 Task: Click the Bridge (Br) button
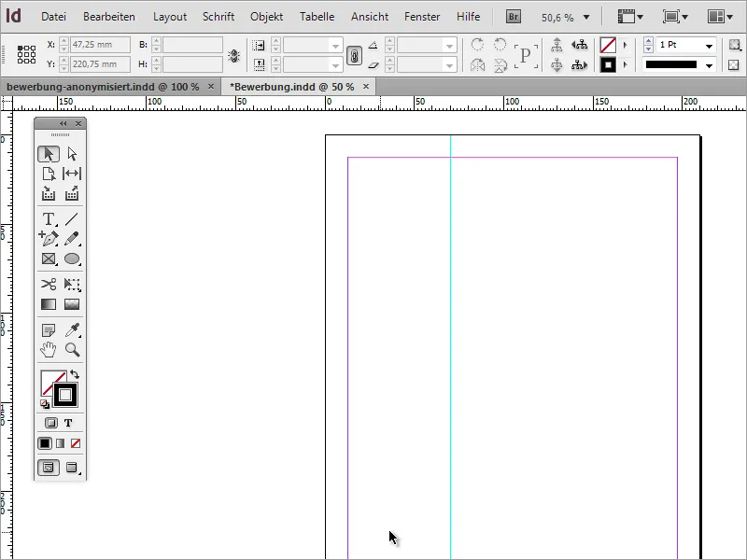click(513, 17)
